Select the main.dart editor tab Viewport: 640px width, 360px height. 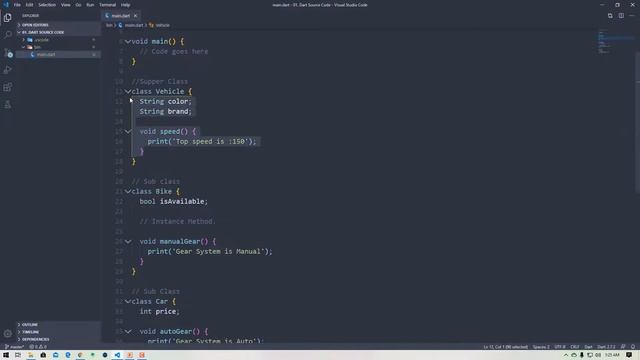pos(121,16)
